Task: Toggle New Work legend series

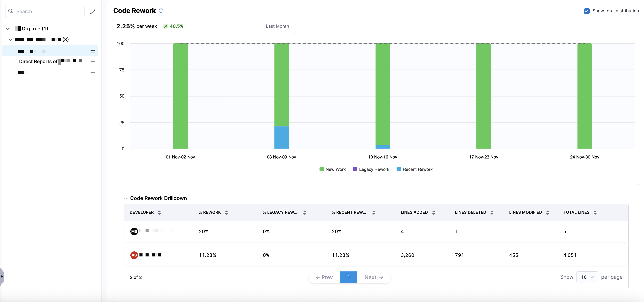Action: click(x=332, y=169)
